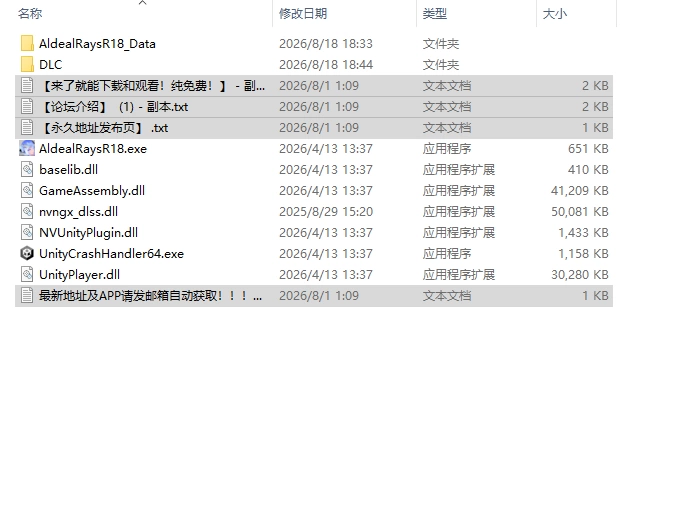
Task: Select the AldealRaysR18_Data folder name
Action: tap(97, 44)
